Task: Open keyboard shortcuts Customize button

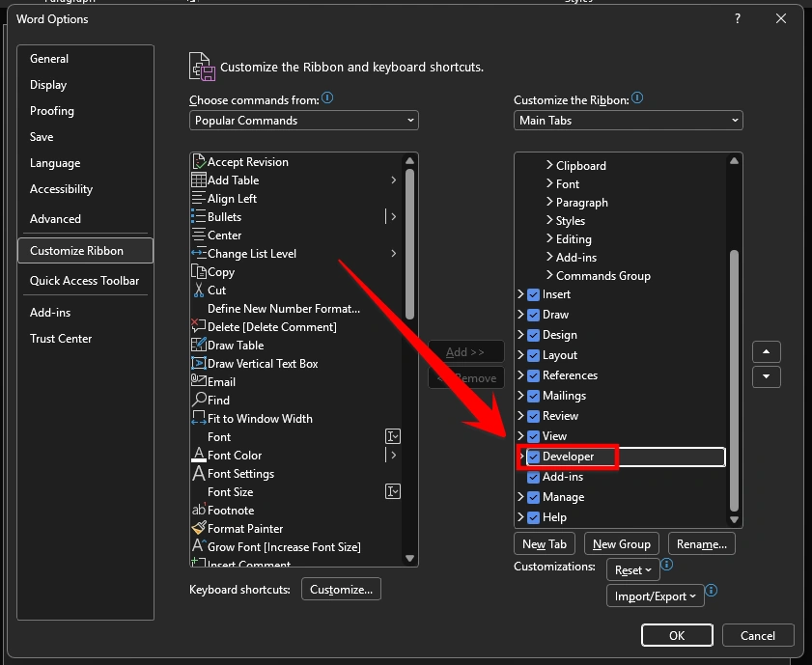Action: click(341, 590)
